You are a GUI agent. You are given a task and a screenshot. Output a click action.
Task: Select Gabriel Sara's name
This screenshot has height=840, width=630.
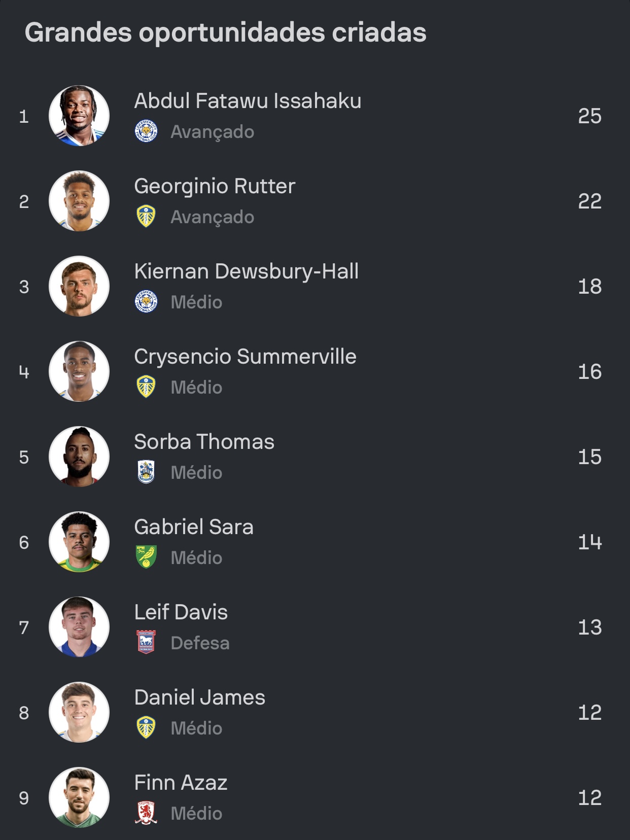(x=194, y=527)
